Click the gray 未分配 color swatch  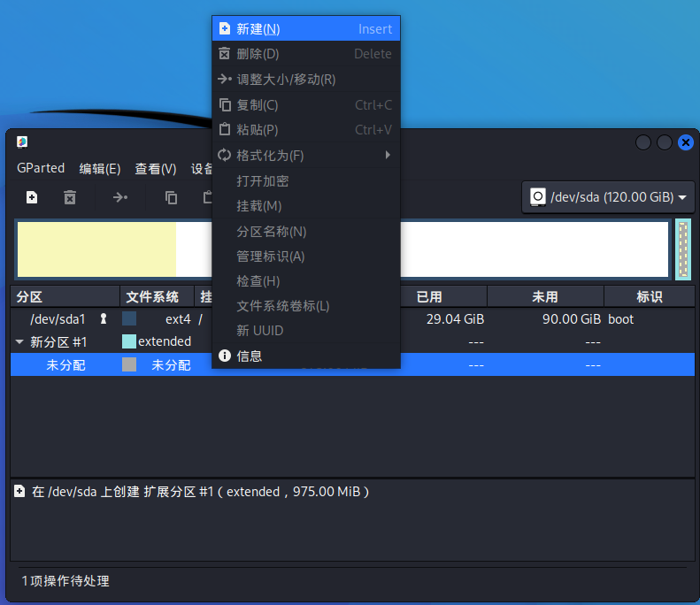[x=129, y=364]
